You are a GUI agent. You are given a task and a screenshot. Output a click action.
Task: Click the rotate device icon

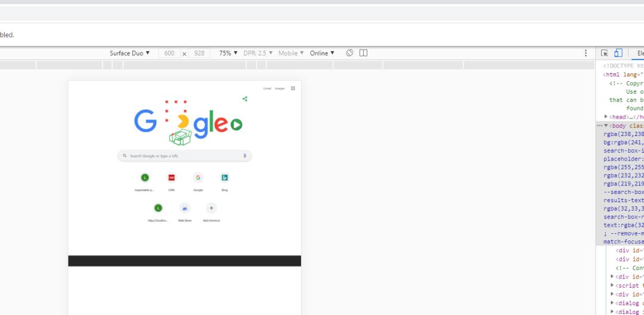[349, 53]
